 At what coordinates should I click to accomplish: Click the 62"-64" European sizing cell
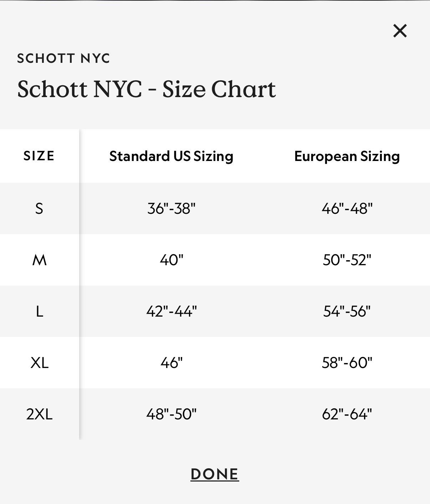pos(347,414)
